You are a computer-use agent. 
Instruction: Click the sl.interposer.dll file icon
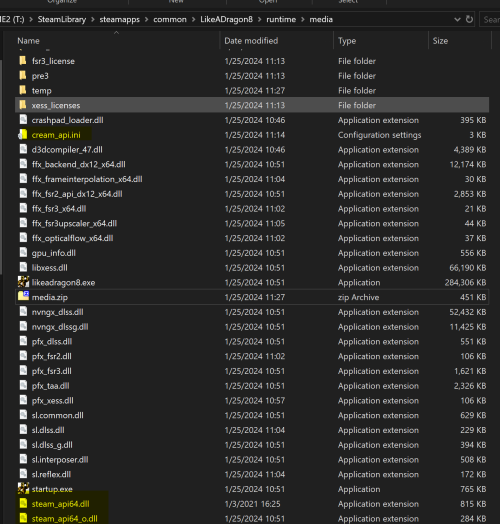click(23, 459)
